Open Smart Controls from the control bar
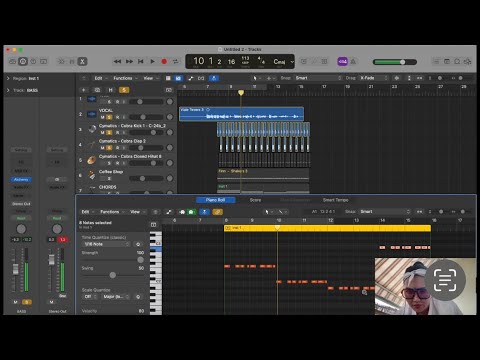Screen dimensions: 480x360 coord(61,62)
